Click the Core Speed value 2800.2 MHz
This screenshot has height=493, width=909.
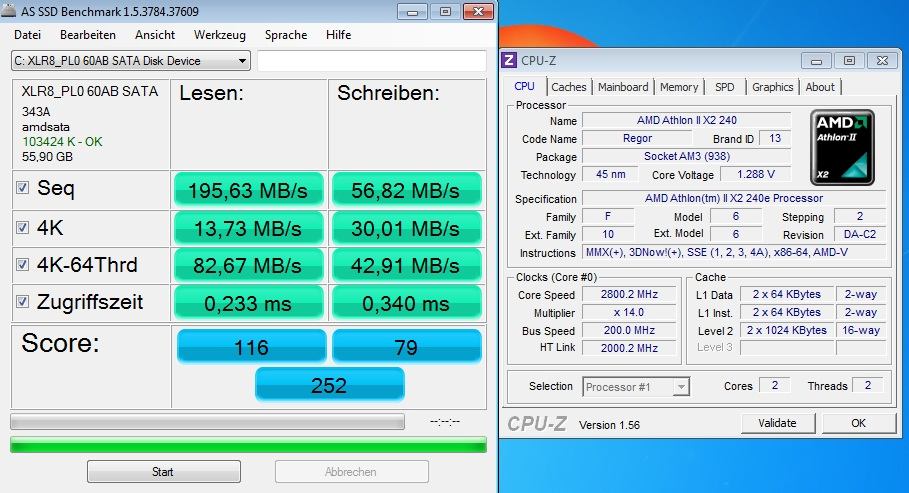click(x=629, y=294)
